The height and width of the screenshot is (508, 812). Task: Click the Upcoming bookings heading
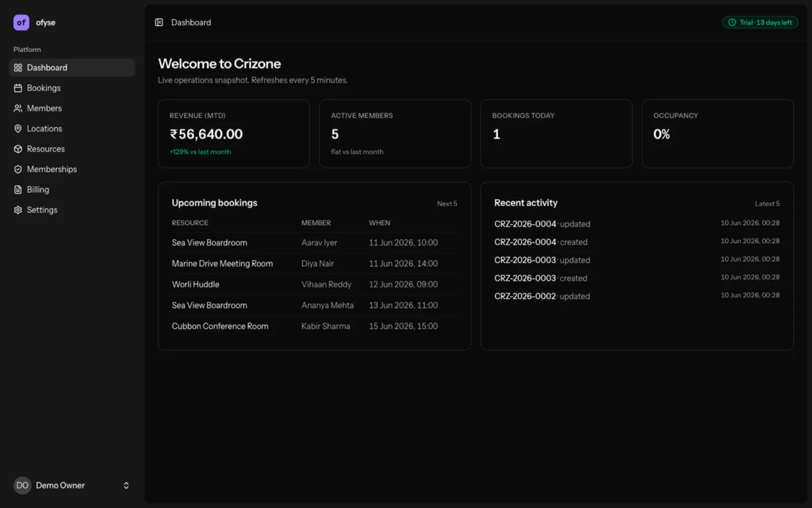click(215, 203)
